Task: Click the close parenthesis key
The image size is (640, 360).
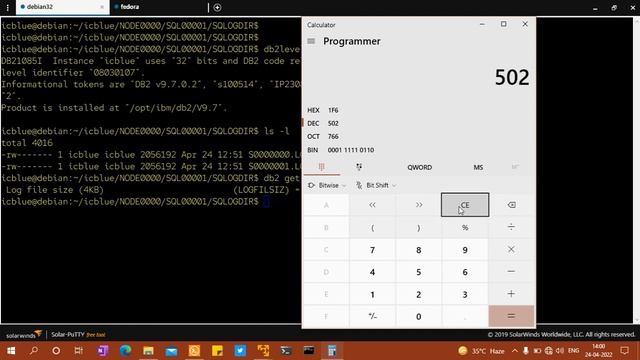Action: click(x=419, y=227)
